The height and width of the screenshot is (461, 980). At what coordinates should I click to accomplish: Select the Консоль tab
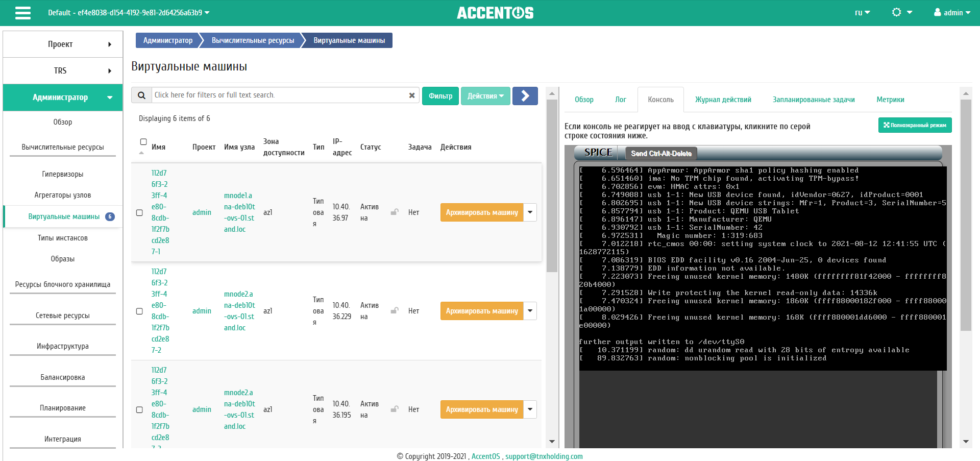pyautogui.click(x=660, y=100)
